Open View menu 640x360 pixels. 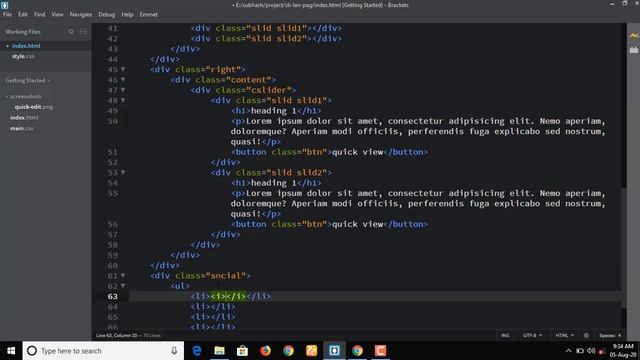point(57,14)
